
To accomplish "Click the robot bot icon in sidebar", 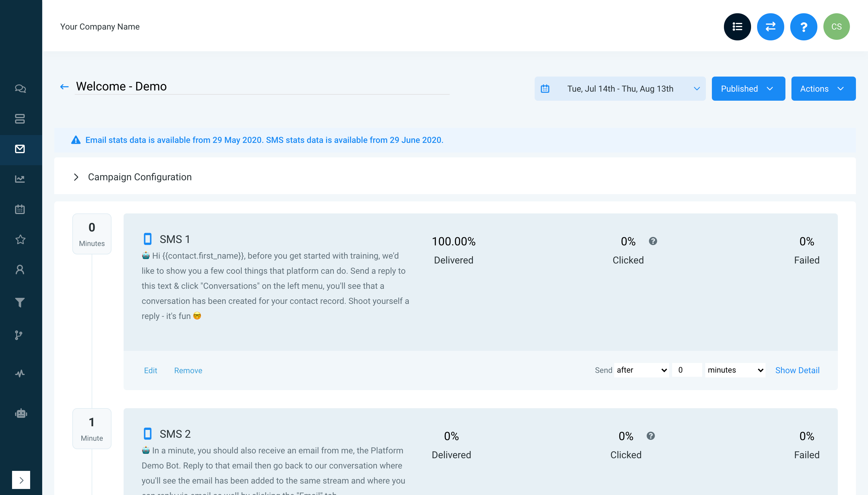I will click(x=21, y=413).
